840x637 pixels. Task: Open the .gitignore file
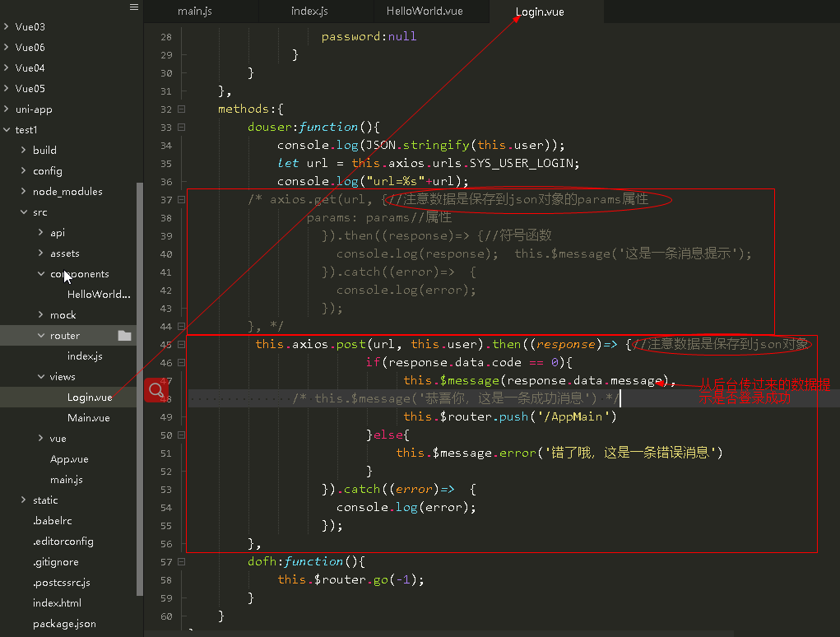click(55, 561)
